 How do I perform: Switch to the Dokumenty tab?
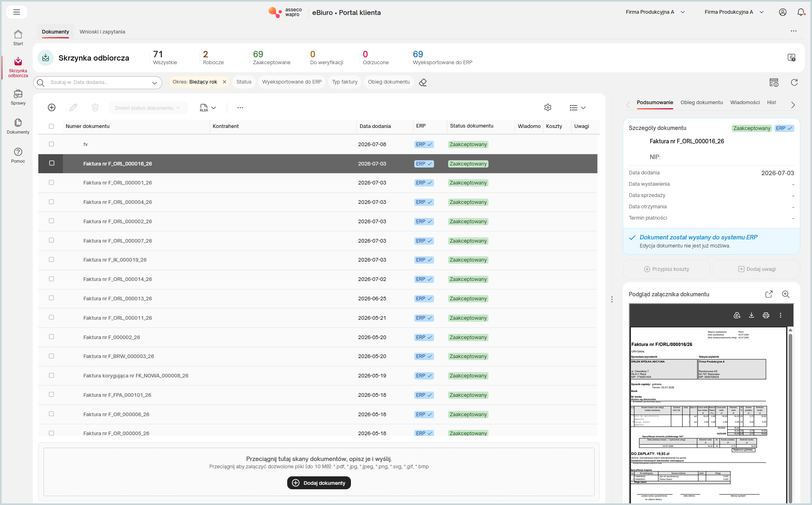55,32
